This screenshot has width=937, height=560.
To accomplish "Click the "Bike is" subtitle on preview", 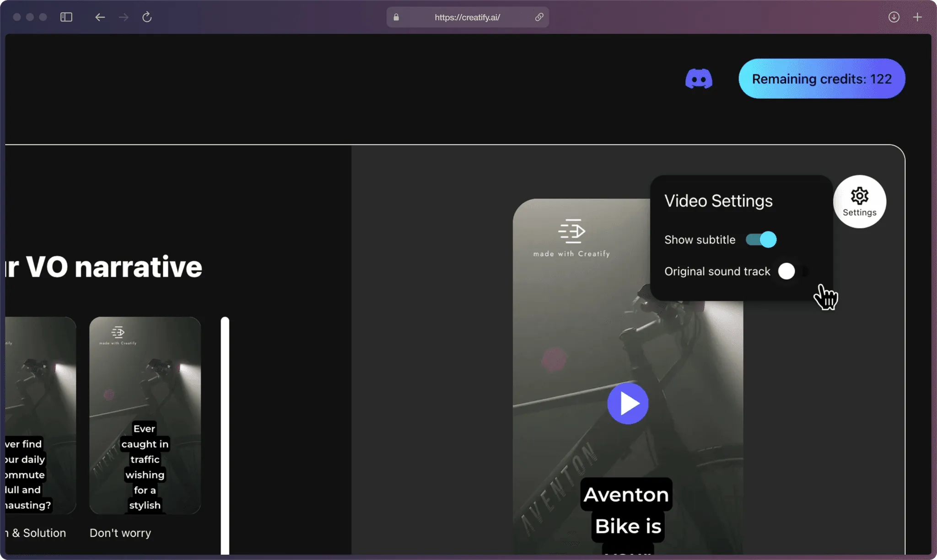I will [628, 526].
